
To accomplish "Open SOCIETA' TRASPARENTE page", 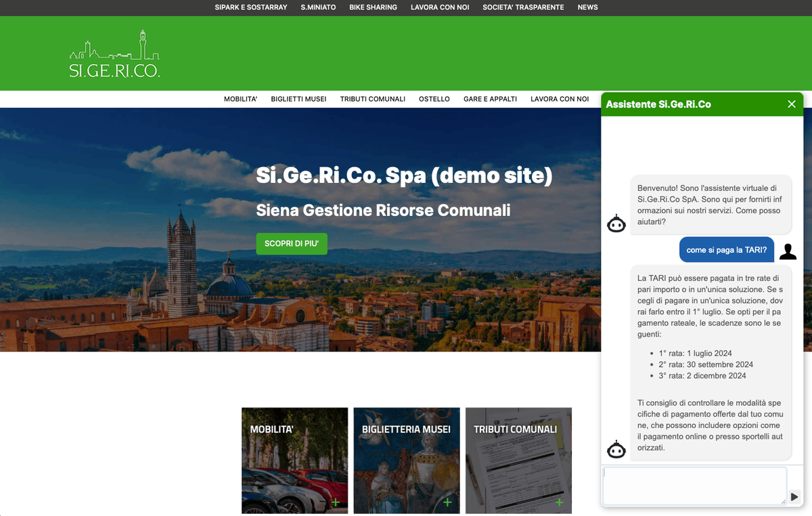I will tap(523, 7).
